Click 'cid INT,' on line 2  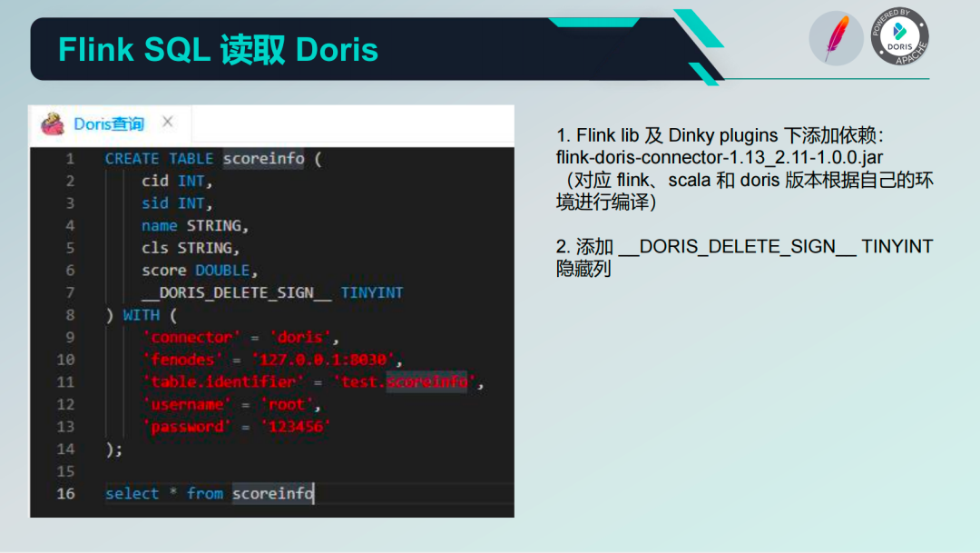pos(177,181)
